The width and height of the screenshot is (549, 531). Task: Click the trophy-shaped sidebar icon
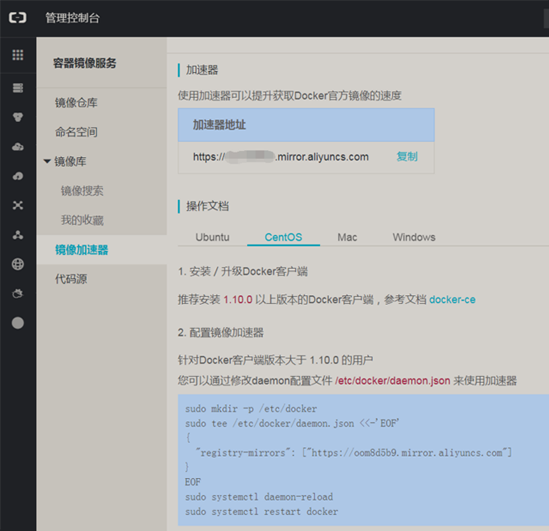[x=18, y=117]
